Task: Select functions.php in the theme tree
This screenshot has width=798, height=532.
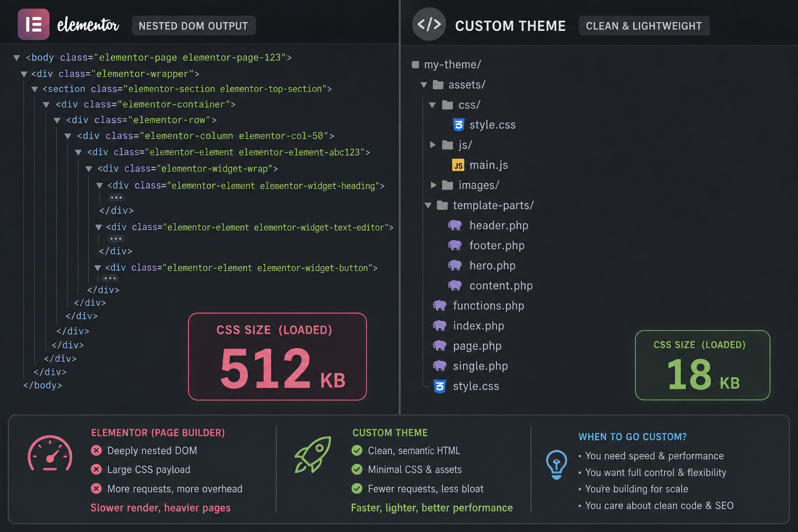Action: coord(488,305)
